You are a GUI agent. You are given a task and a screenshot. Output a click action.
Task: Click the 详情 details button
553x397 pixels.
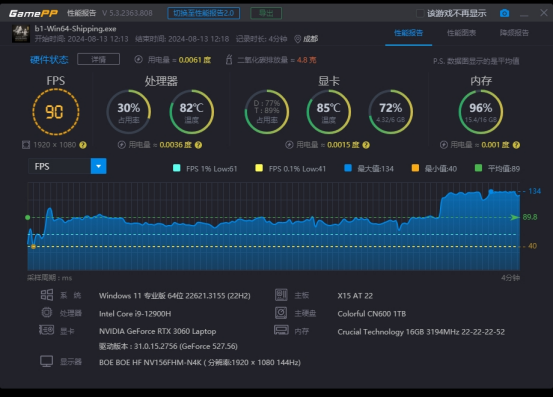point(98,59)
